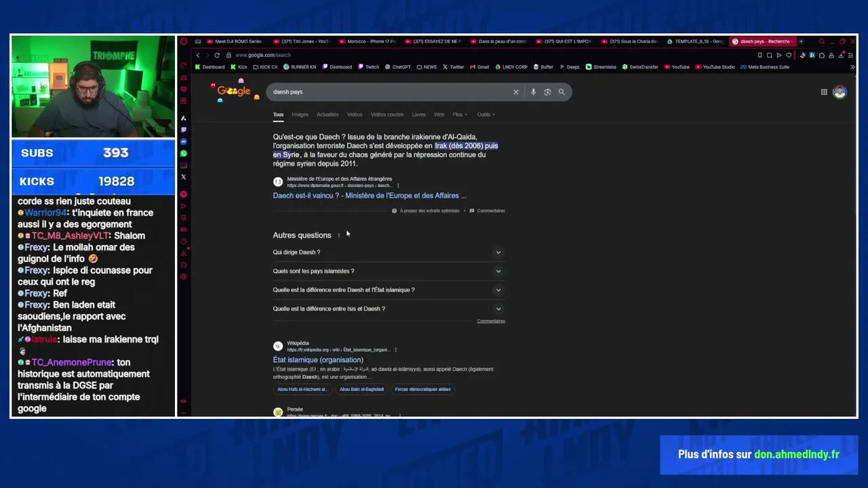Viewport: 868px width, 488px height.
Task: Open Meta Business Suite bookmark
Action: pyautogui.click(x=765, y=67)
